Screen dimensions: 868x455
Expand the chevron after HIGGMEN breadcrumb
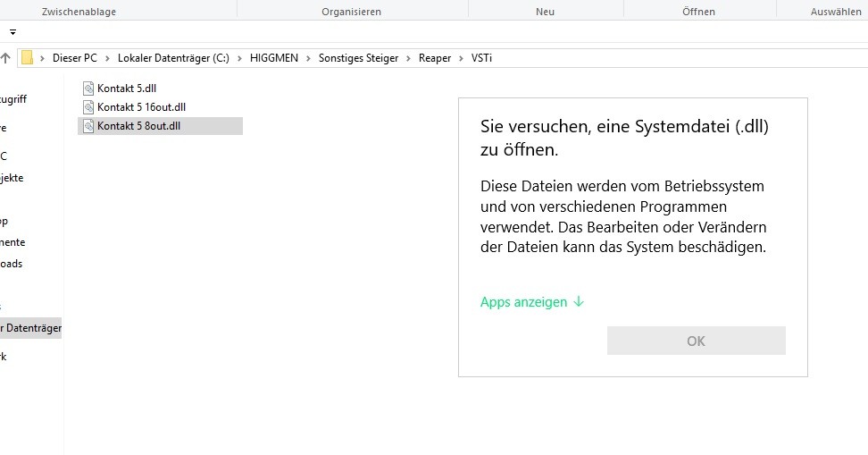[x=309, y=58]
